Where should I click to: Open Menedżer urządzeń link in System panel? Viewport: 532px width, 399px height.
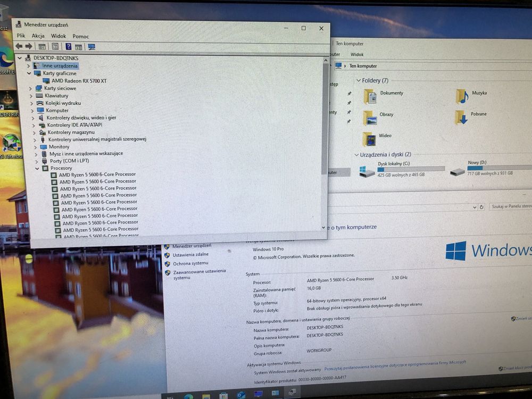click(192, 246)
